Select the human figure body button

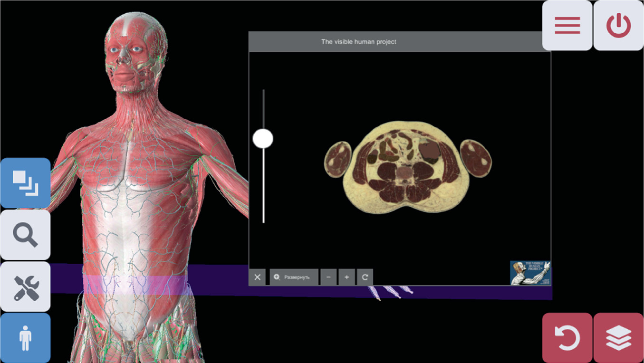click(26, 338)
